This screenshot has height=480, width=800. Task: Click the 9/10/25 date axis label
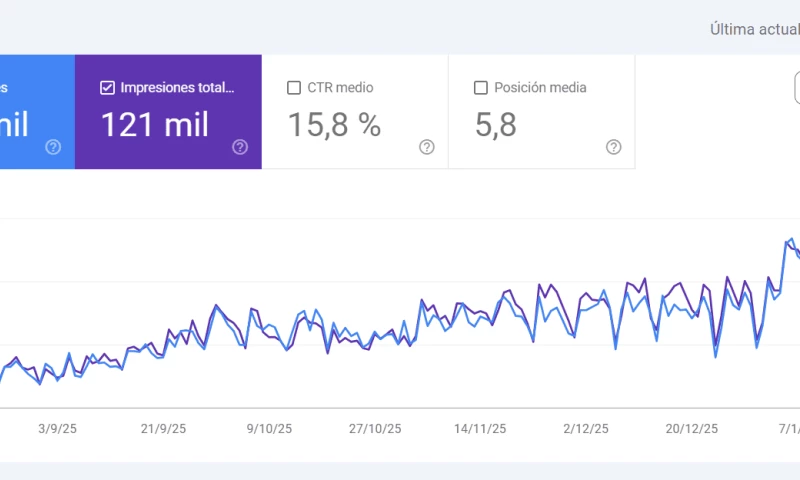tap(269, 429)
